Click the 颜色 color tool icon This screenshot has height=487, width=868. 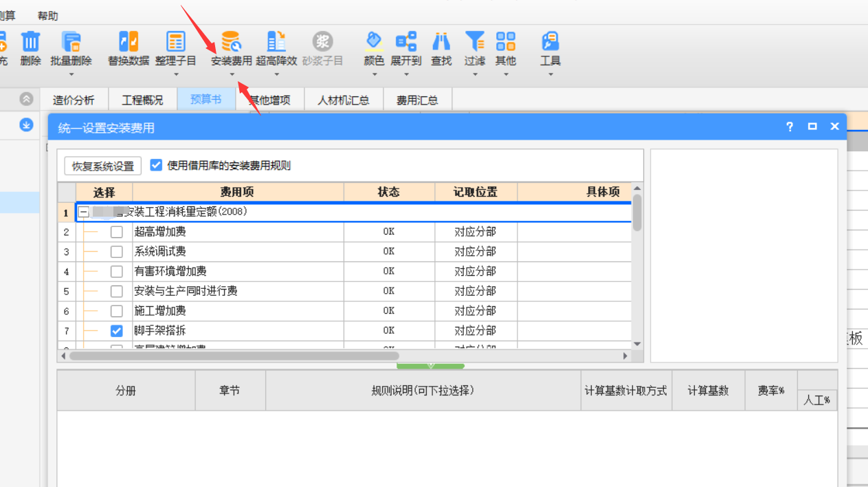374,41
